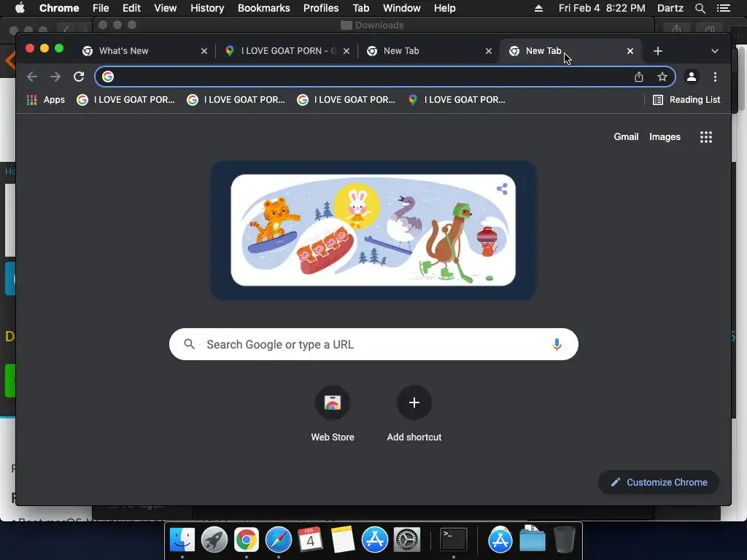Open the Trash in the Dock
The width and height of the screenshot is (747, 560).
(x=564, y=540)
